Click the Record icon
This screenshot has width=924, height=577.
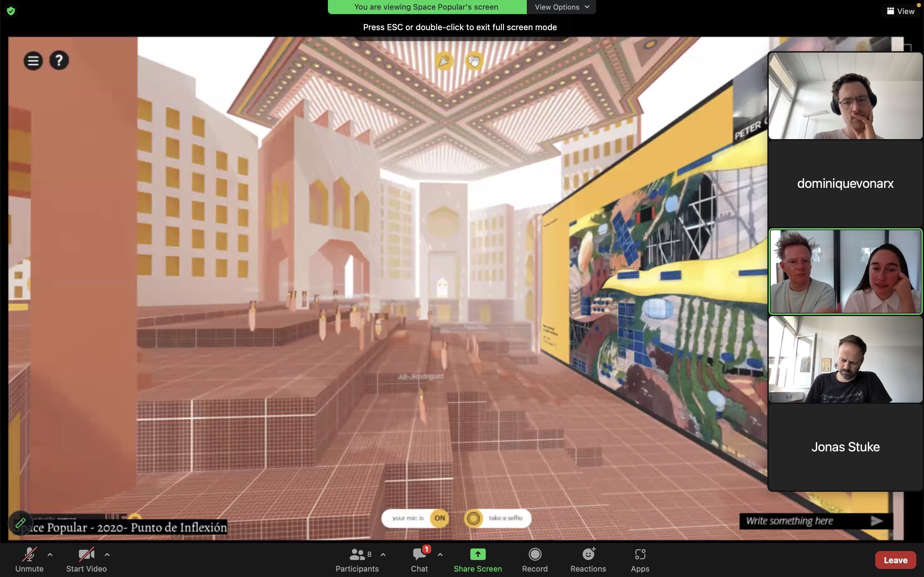click(535, 554)
